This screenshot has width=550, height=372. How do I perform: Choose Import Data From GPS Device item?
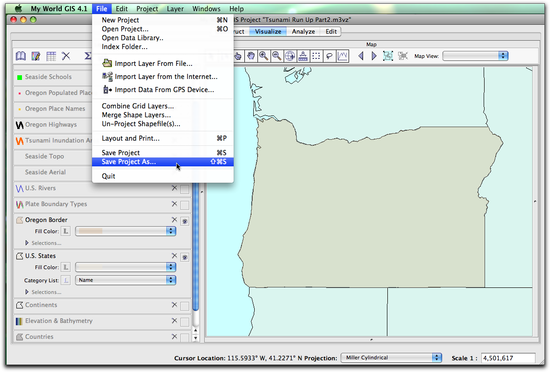163,90
